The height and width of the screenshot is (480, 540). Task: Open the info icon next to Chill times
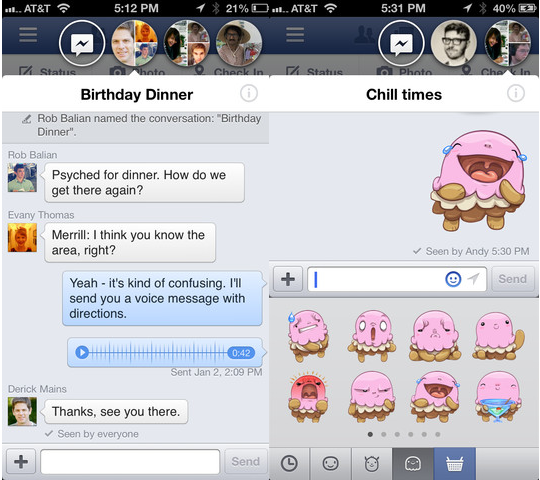coord(516,93)
